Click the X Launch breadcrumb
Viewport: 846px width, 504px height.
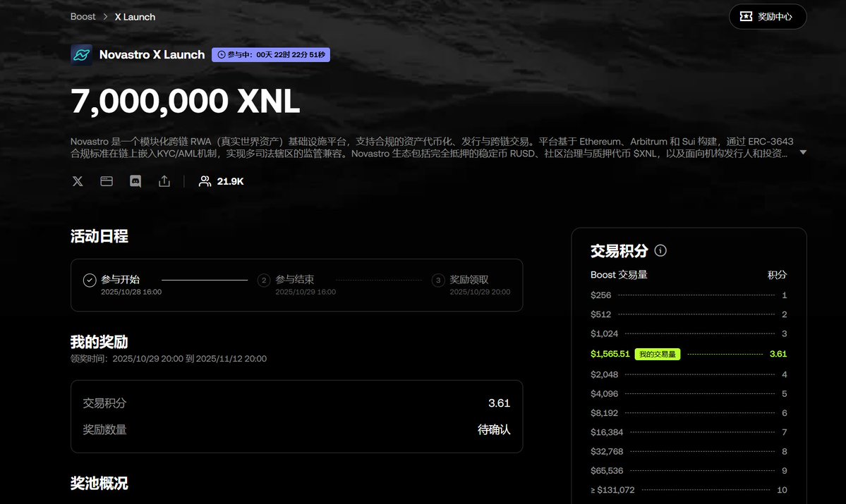135,17
